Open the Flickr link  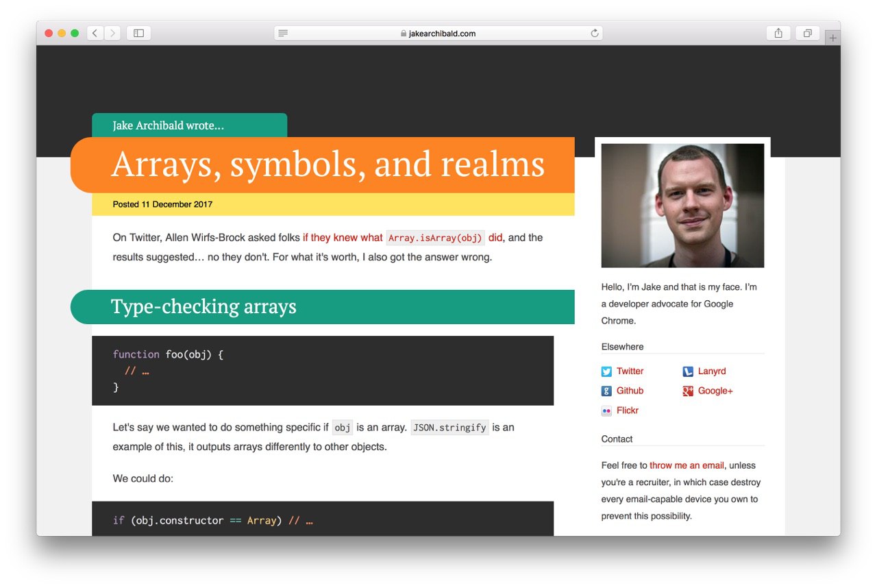[627, 411]
